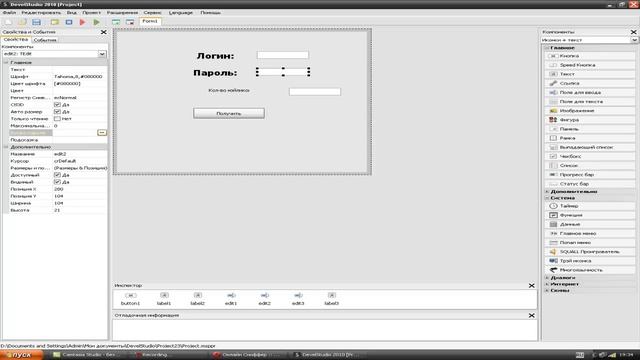
Task: Open project using the folder toolbar icon
Action: (22, 22)
